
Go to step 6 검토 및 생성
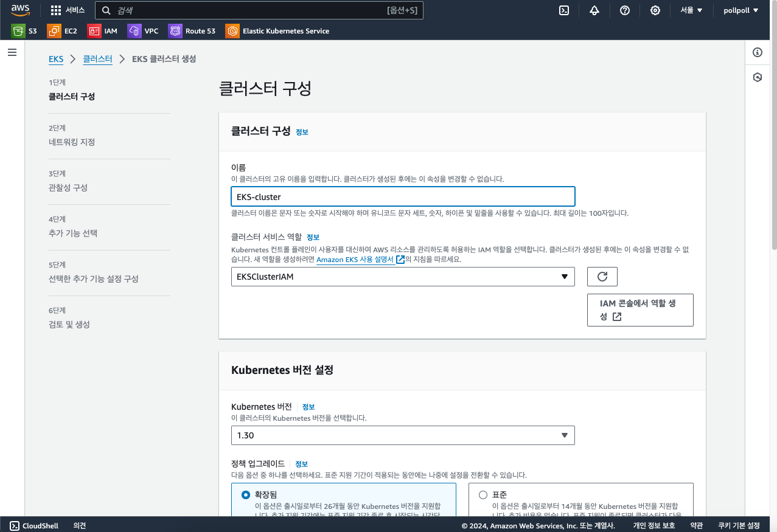[x=69, y=325]
